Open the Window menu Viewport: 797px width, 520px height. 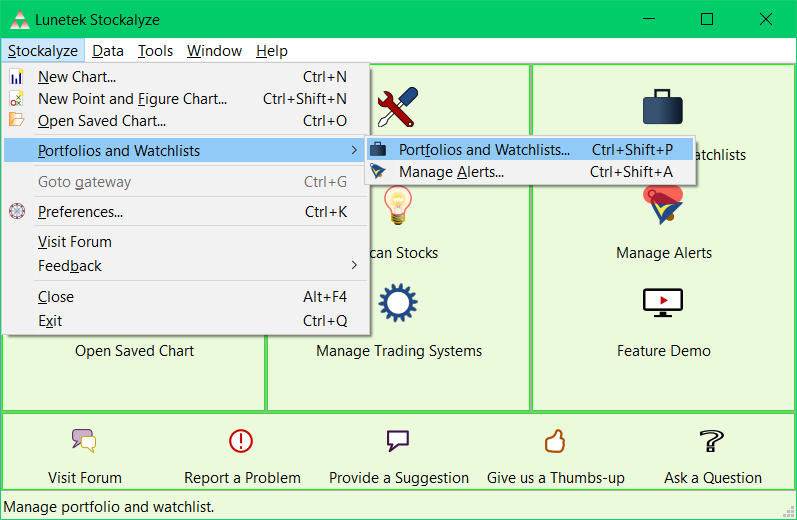point(214,51)
